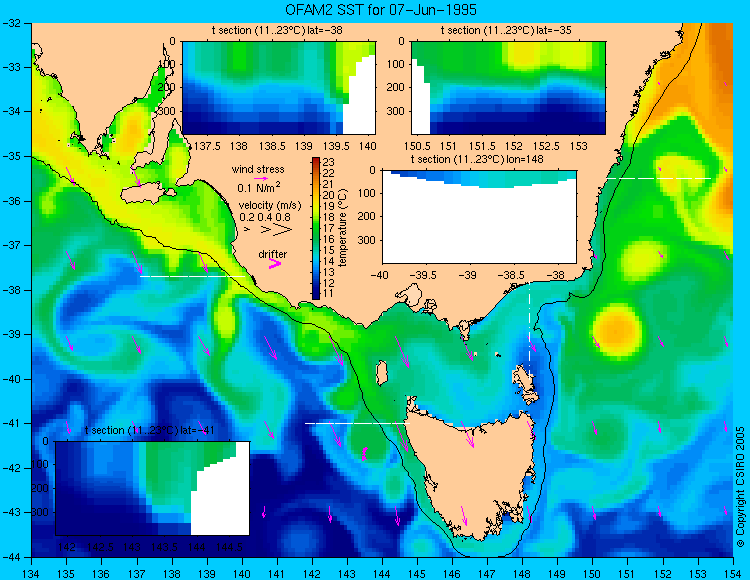Select the 't section (11..23°C) lat=-38' heading
This screenshot has height=580, width=750.
(x=277, y=31)
